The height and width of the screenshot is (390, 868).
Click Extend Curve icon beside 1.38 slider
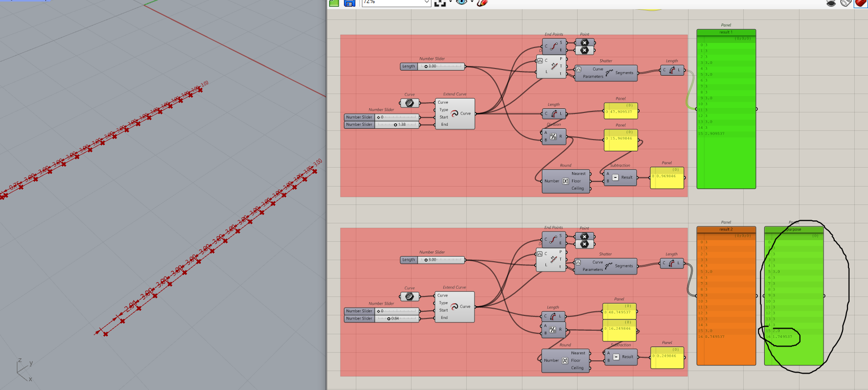[x=454, y=113]
